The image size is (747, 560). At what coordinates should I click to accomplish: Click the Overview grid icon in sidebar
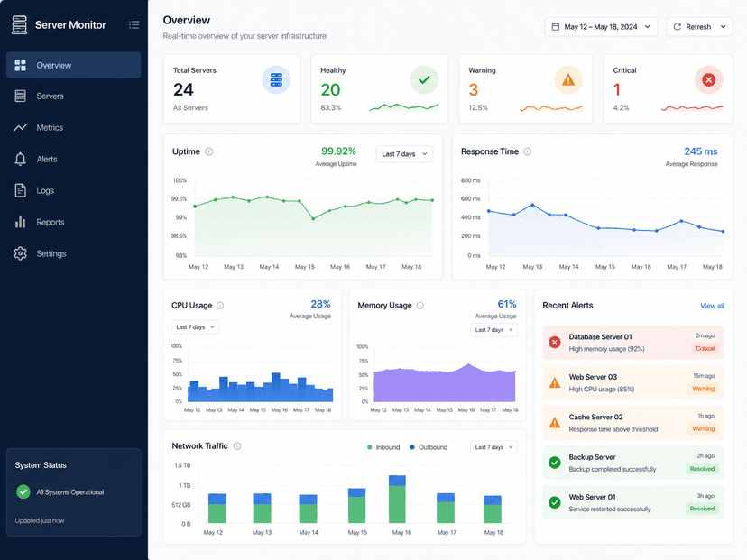[x=20, y=65]
